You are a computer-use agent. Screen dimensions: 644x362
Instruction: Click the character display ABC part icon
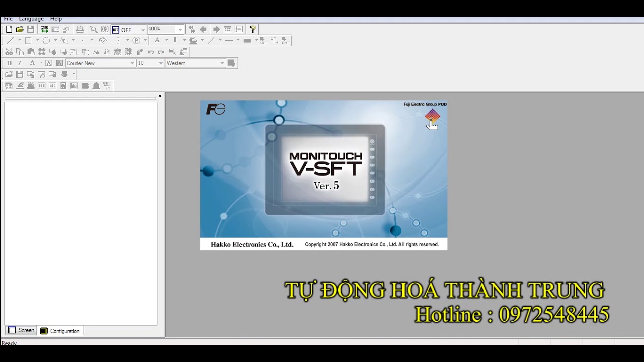coord(52,86)
